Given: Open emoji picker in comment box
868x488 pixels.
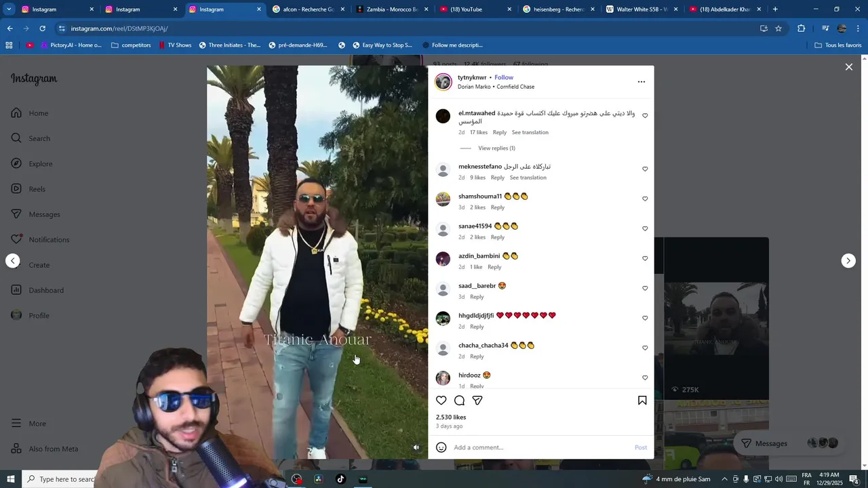Looking at the screenshot, I should click(x=441, y=447).
